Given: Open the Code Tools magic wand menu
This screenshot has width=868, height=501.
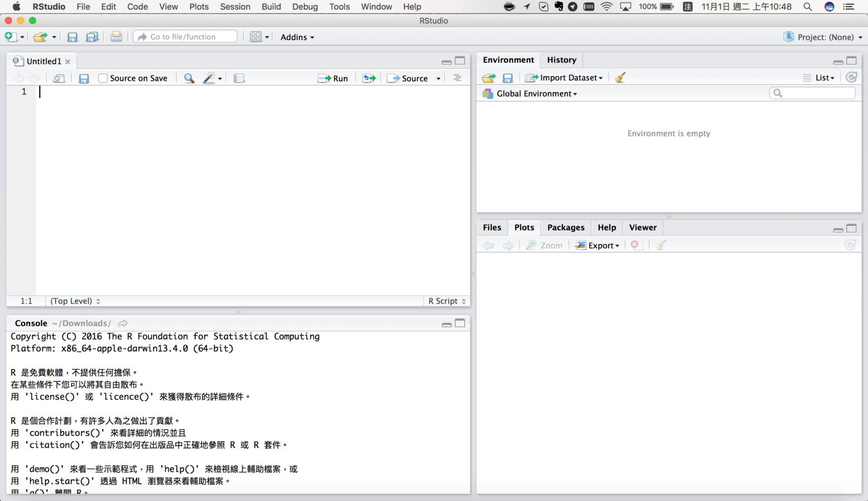Looking at the screenshot, I should point(213,78).
